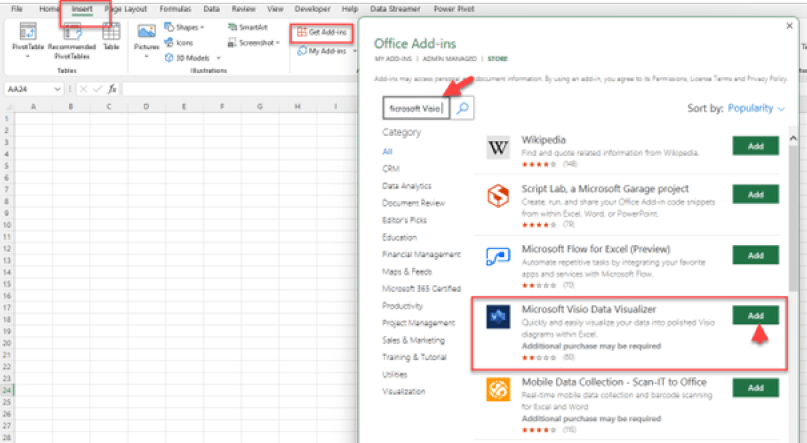Select Data Analytics category

point(407,186)
